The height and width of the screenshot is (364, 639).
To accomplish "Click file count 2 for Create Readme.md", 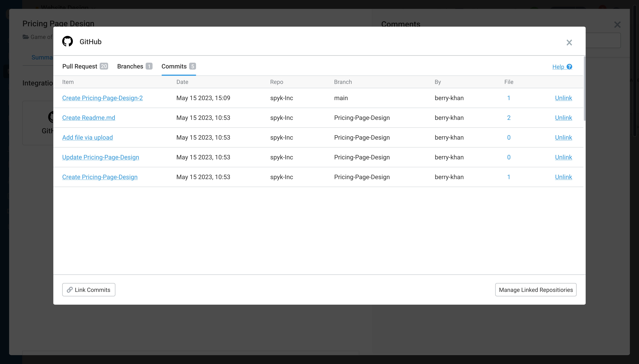I will point(509,118).
